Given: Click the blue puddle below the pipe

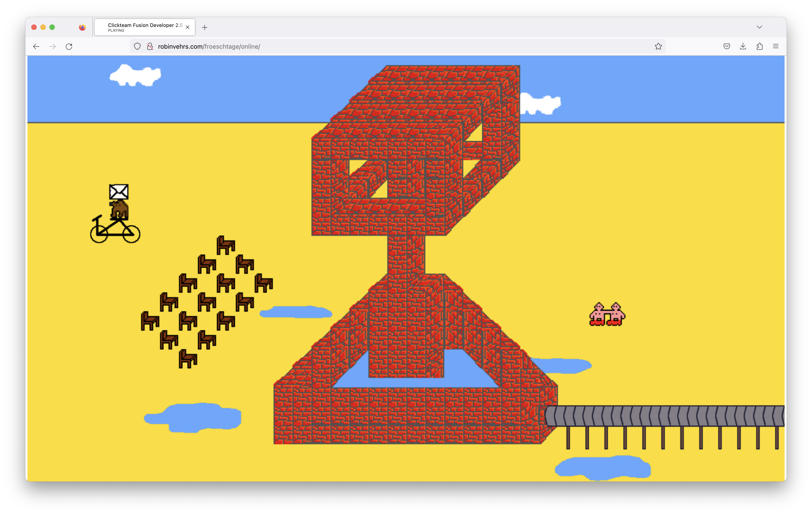Looking at the screenshot, I should 603,468.
